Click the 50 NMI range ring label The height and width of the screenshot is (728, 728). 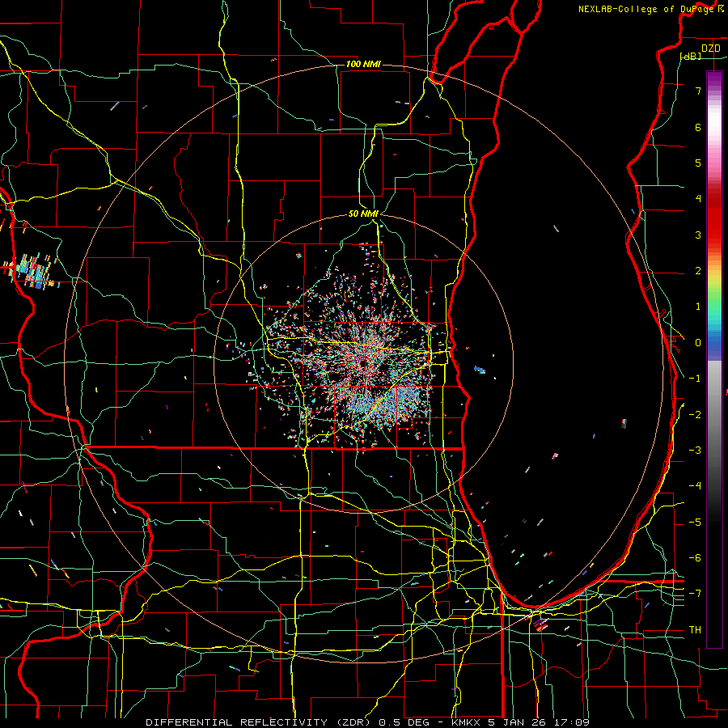[x=363, y=214]
